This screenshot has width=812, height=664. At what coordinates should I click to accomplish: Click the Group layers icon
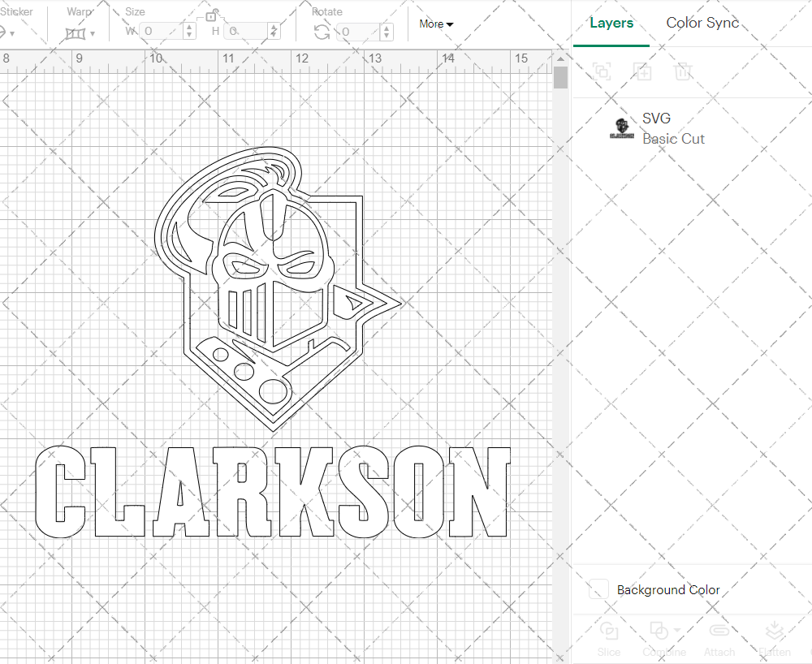coord(602,71)
